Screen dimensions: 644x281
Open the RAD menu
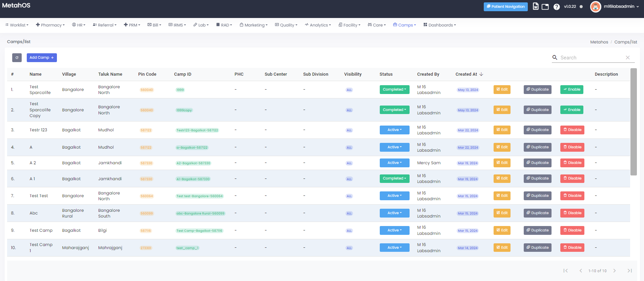pyautogui.click(x=224, y=25)
